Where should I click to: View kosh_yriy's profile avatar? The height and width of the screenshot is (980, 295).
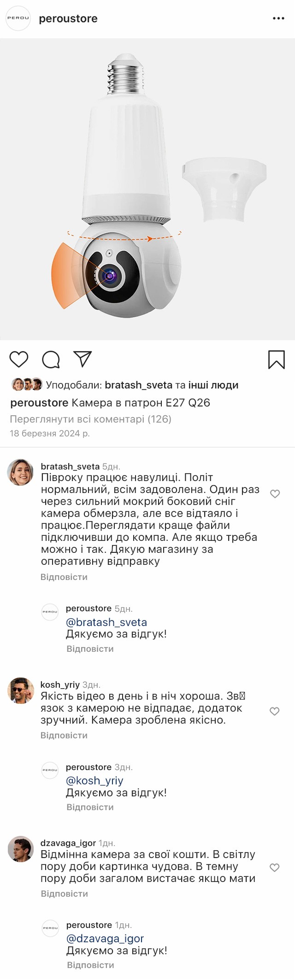coord(21,690)
